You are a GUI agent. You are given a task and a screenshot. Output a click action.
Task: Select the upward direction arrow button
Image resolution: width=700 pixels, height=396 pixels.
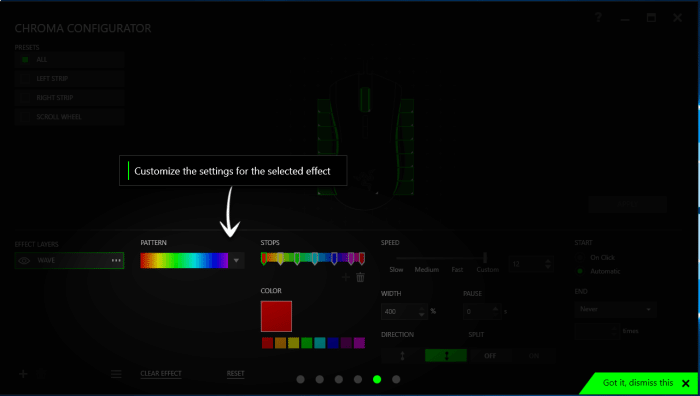402,355
